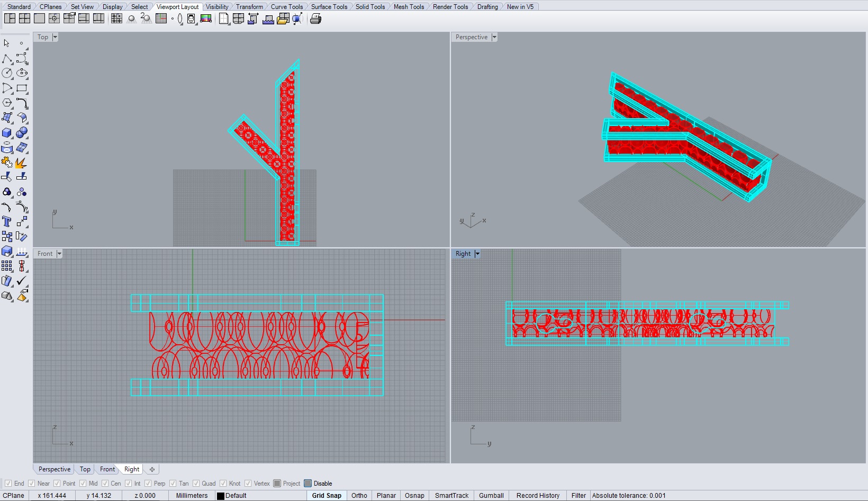Screen dimensions: 868x501
Task: Toggle the Near osnap checkbox
Action: [x=31, y=484]
